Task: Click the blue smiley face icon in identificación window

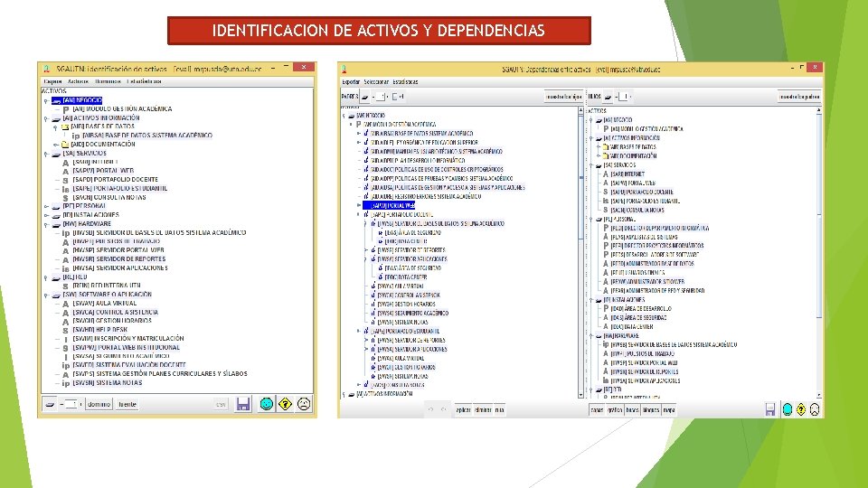Action: click(x=266, y=404)
